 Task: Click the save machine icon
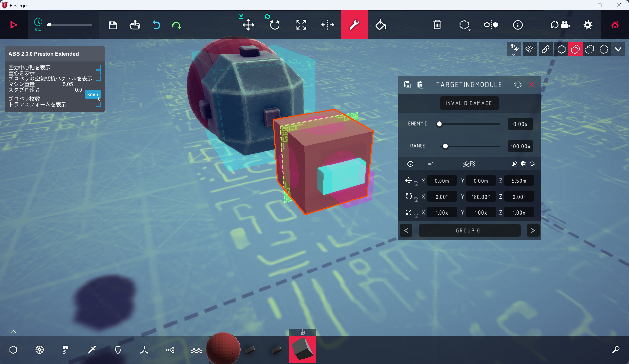point(113,25)
